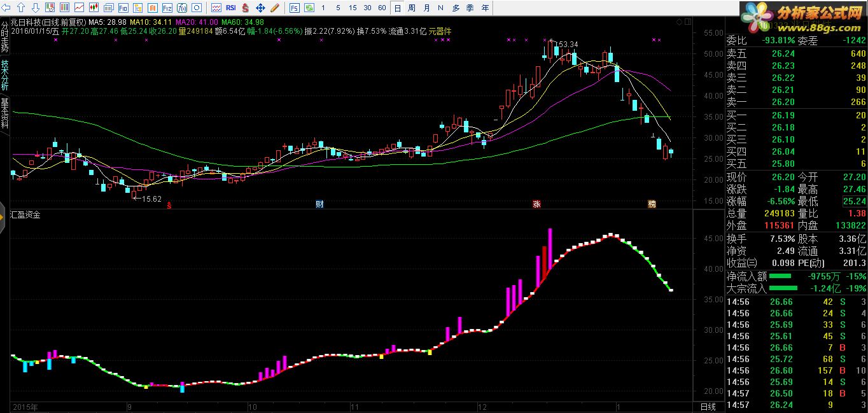
Task: Open the colored quote grid table icon
Action: [x=64, y=8]
